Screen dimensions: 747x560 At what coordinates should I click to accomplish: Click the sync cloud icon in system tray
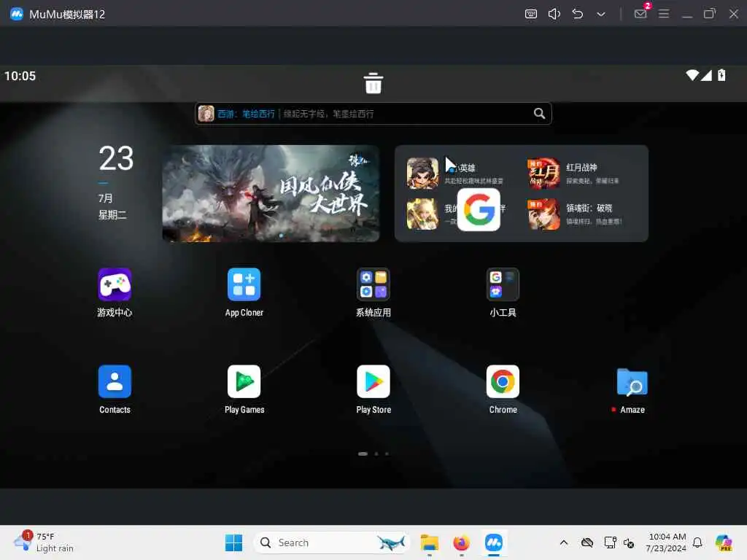pos(587,542)
